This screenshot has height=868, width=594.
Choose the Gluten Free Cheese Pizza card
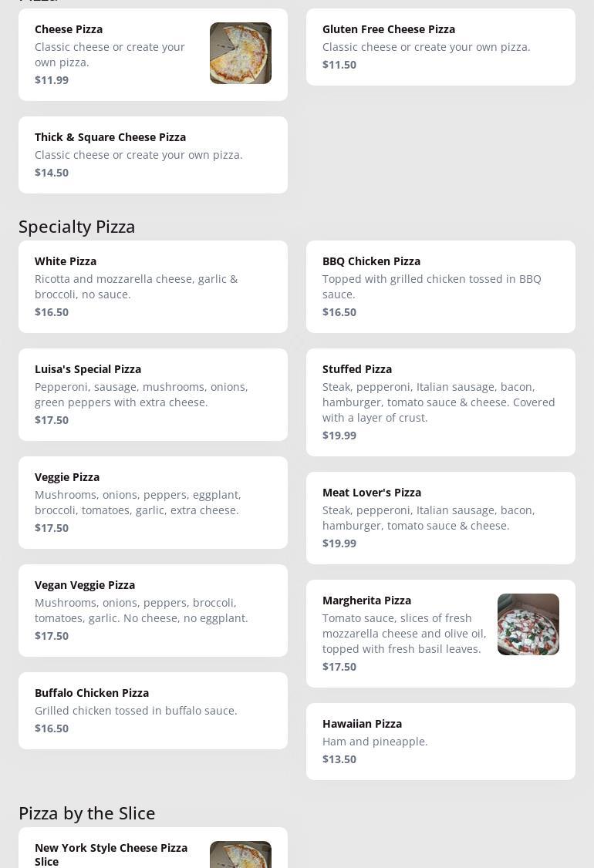coord(440,47)
